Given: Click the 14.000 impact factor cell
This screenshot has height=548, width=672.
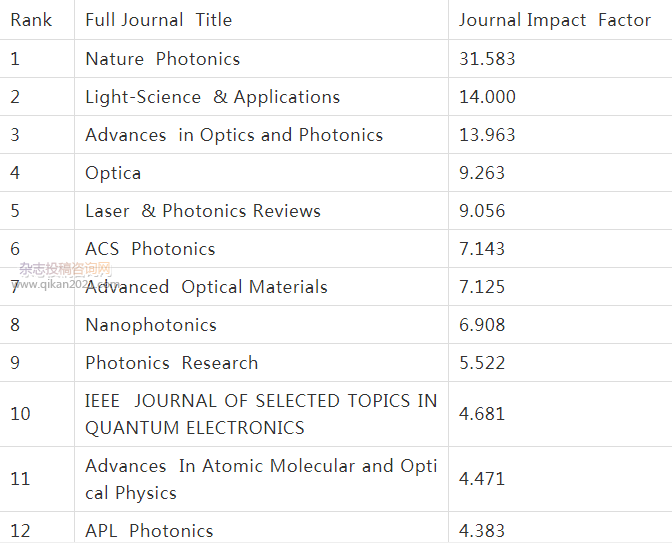Looking at the screenshot, I should click(487, 97).
